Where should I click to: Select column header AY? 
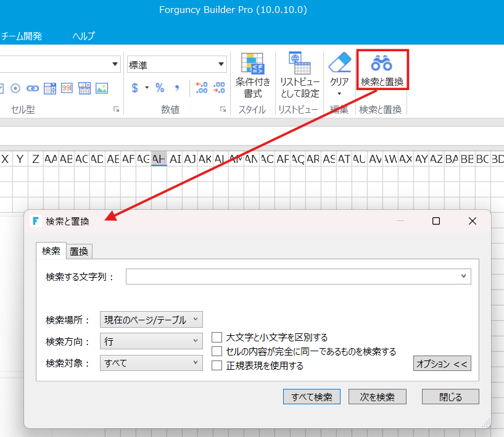pyautogui.click(x=421, y=159)
